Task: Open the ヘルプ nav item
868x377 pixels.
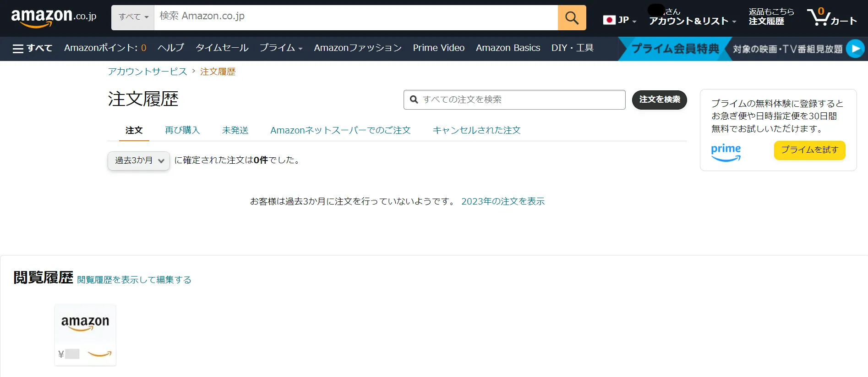Action: click(171, 48)
